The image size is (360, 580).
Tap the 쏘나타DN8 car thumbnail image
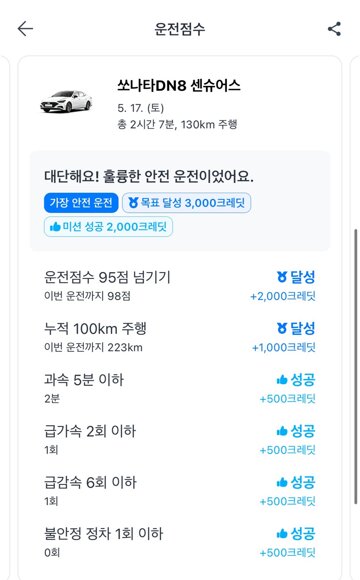(x=67, y=101)
